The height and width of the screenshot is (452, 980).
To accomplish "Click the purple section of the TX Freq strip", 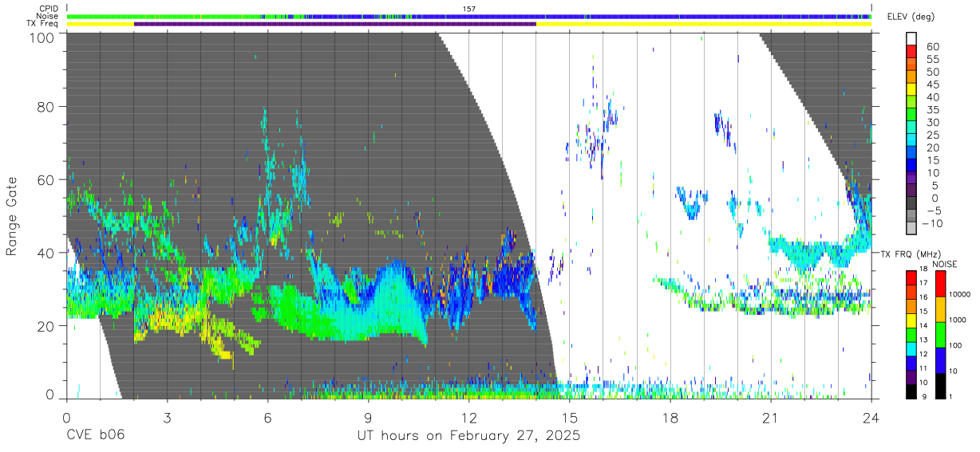I will (x=335, y=24).
